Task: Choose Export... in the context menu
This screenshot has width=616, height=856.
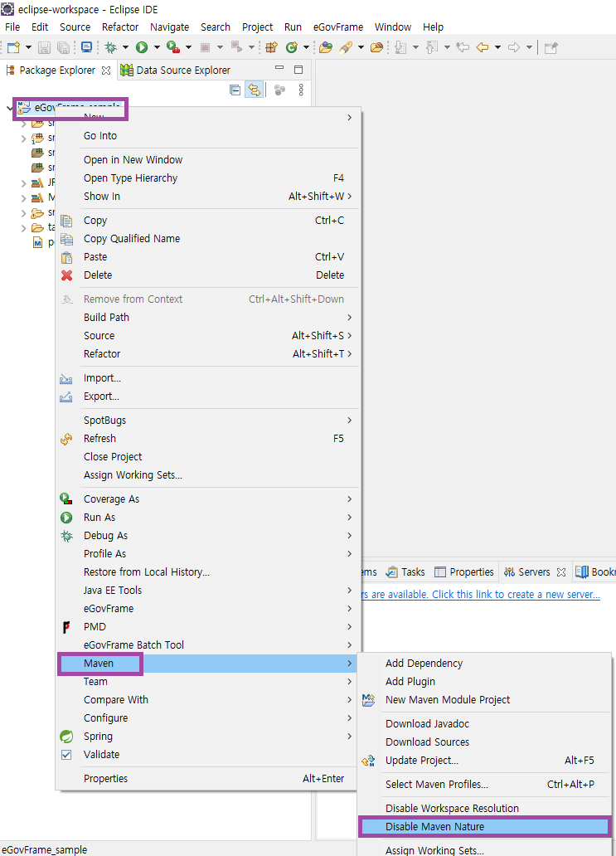Action: point(207,396)
